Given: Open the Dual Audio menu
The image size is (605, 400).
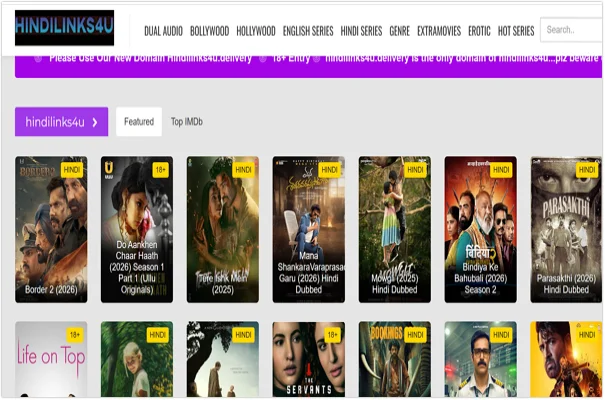Looking at the screenshot, I should coord(163,31).
